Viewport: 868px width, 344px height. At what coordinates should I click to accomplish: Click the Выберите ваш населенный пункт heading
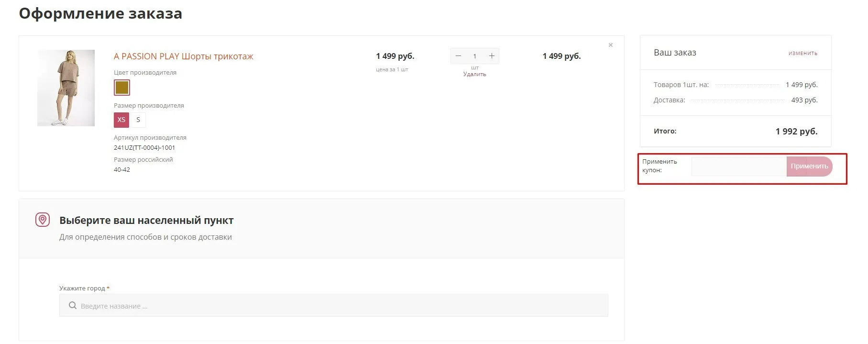[146, 221]
